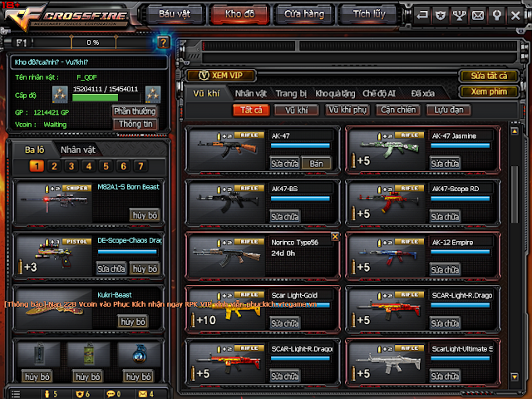Viewport: 532px width, 399px height.
Task: Switch to backpack slot 5
Action: 106,166
